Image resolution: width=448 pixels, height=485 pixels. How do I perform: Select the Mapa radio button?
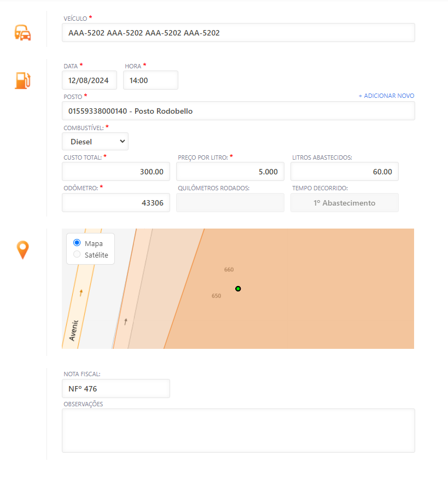pyautogui.click(x=77, y=243)
